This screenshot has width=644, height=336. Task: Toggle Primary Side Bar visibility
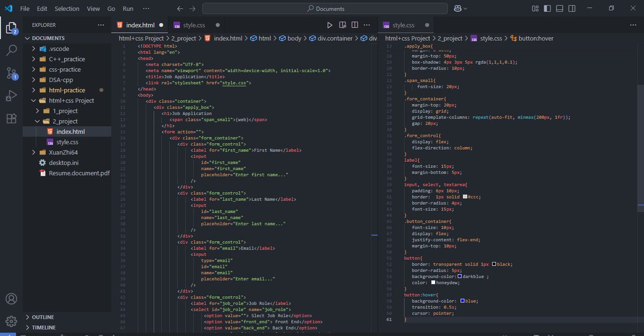(547, 9)
